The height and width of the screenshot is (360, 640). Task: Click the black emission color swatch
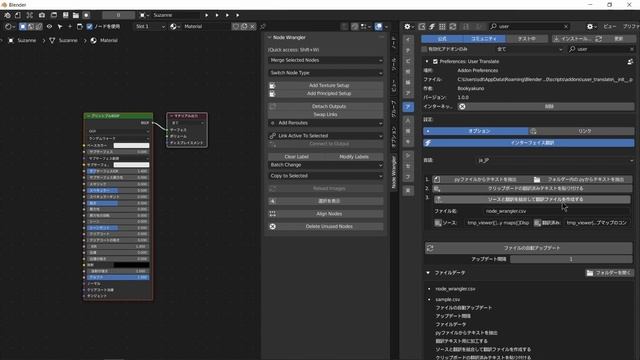[131, 265]
